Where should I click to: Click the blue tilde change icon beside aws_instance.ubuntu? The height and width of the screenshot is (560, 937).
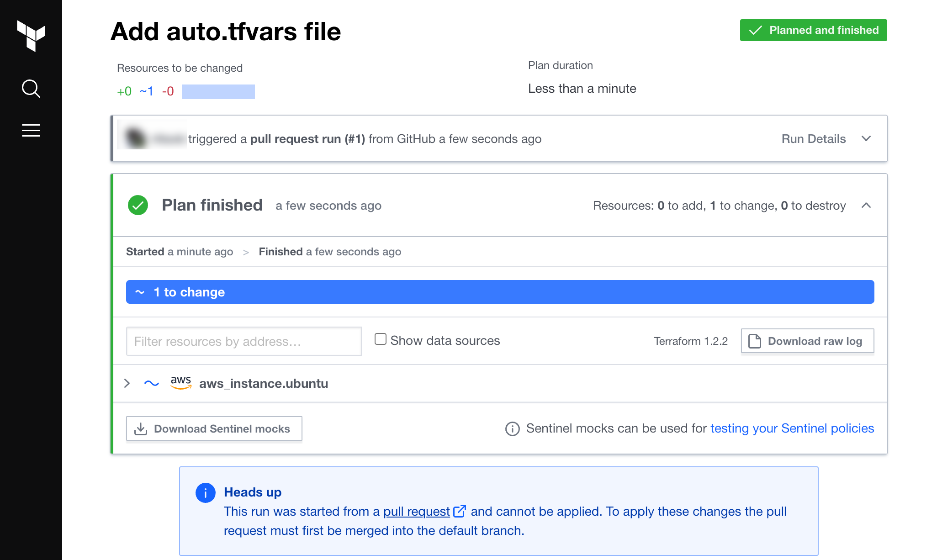[x=152, y=383]
